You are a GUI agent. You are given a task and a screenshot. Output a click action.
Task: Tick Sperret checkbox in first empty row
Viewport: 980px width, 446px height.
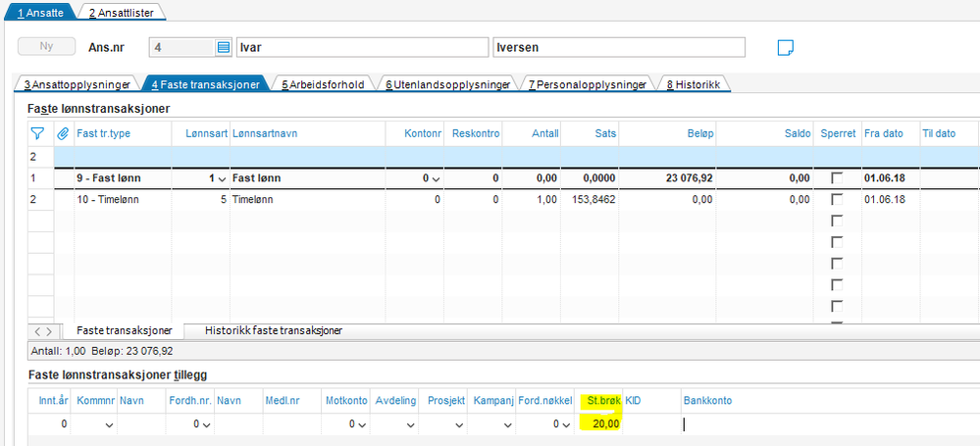pyautogui.click(x=836, y=222)
